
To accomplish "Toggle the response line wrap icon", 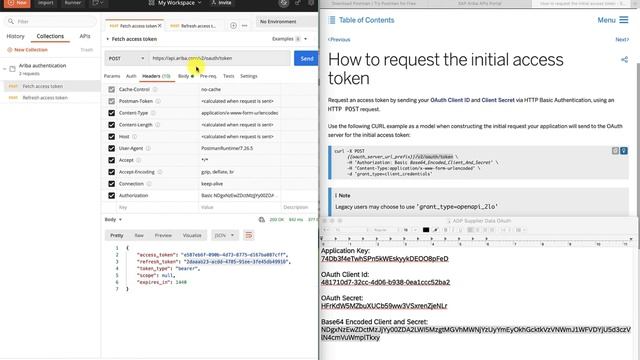I will [249, 236].
